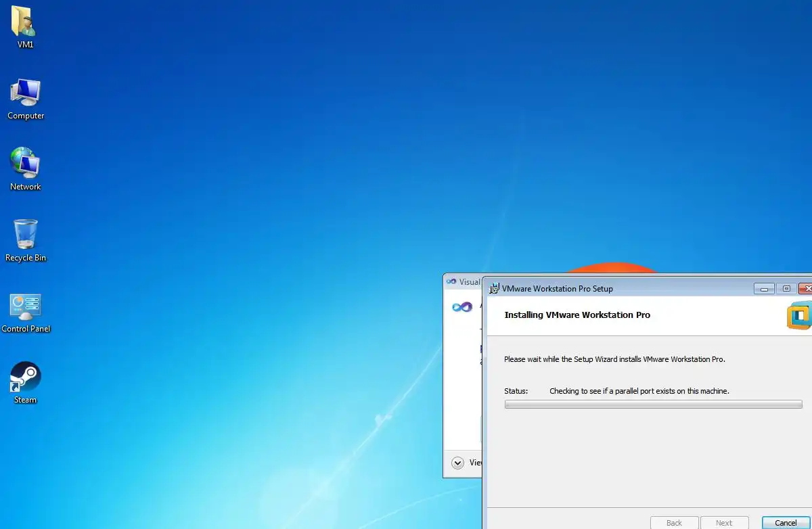
Task: Click the VMware Workstation Pro Setup title icon
Action: tap(494, 288)
